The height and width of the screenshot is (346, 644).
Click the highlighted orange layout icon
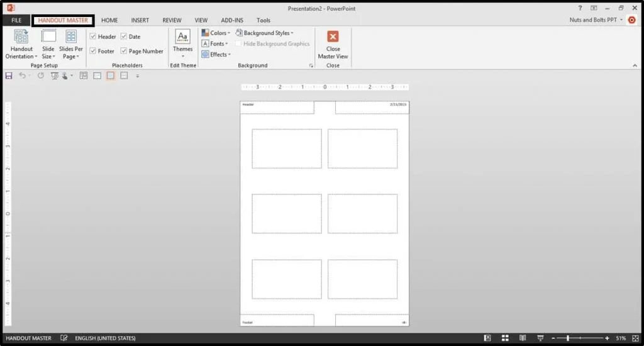point(111,75)
